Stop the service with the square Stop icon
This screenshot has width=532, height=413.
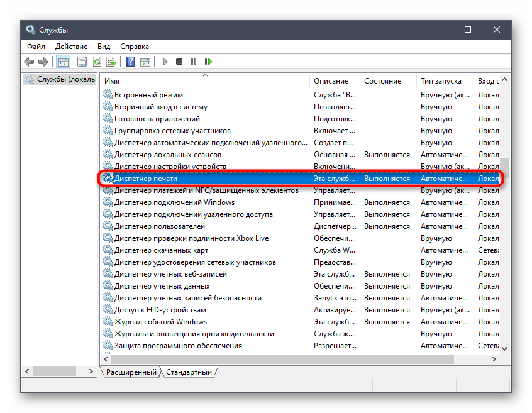coord(179,62)
